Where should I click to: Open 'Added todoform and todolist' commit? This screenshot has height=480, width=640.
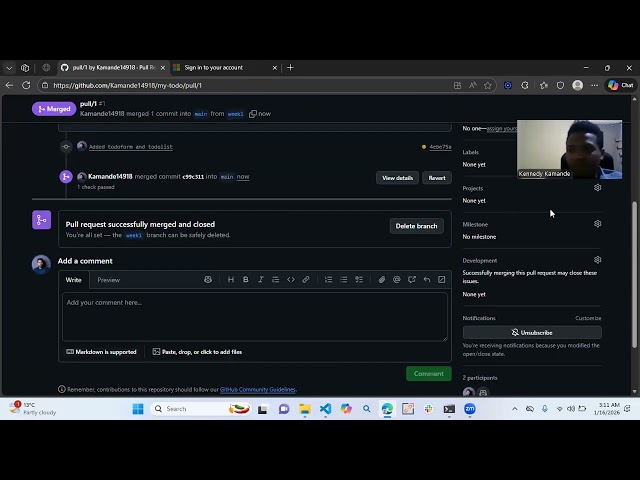click(131, 147)
